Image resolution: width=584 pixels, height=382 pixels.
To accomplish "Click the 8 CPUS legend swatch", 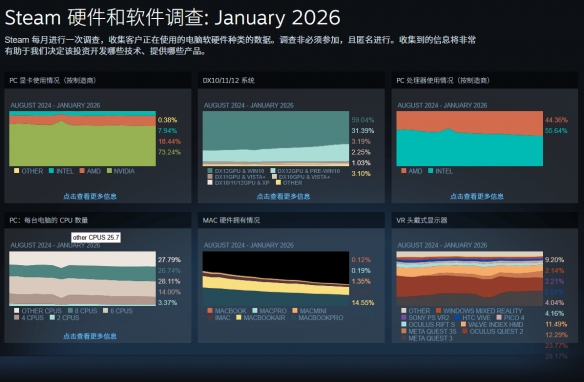I will tap(70, 311).
